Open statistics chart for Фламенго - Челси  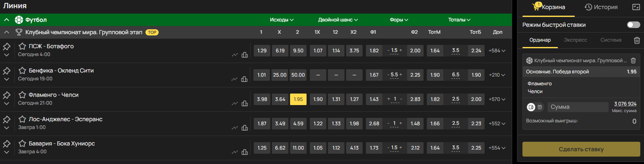[244, 103]
